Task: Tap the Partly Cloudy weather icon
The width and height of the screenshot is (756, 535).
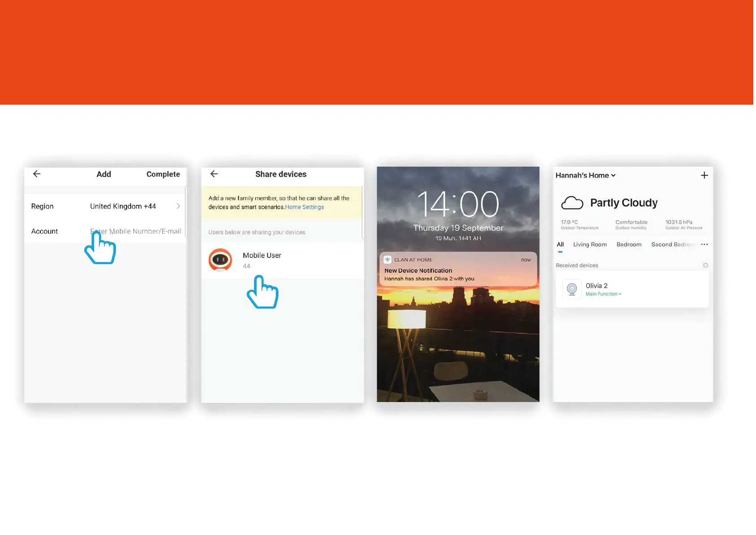Action: pyautogui.click(x=572, y=203)
